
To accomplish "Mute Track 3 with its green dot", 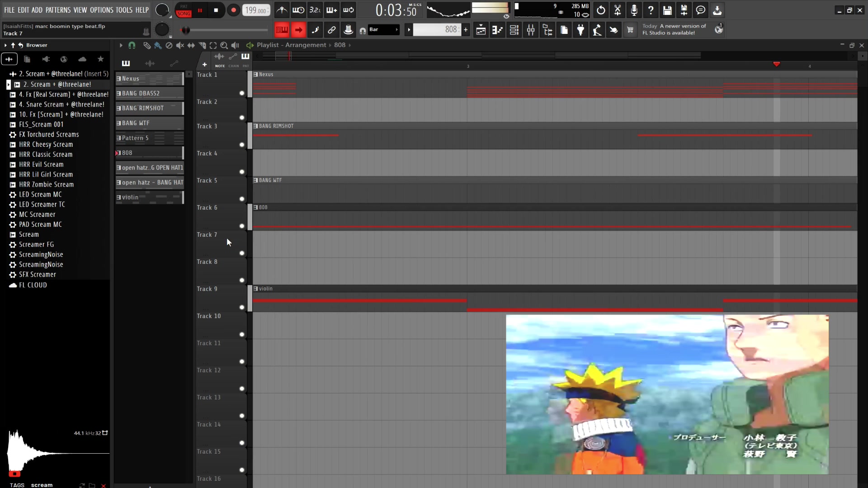I will pos(242,145).
